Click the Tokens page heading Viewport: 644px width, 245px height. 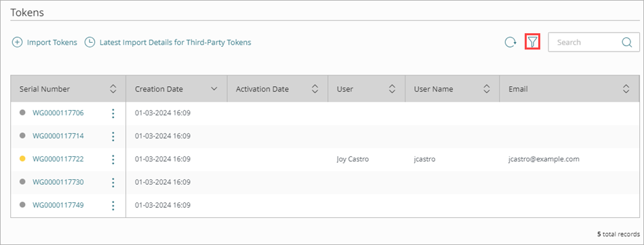pos(27,12)
